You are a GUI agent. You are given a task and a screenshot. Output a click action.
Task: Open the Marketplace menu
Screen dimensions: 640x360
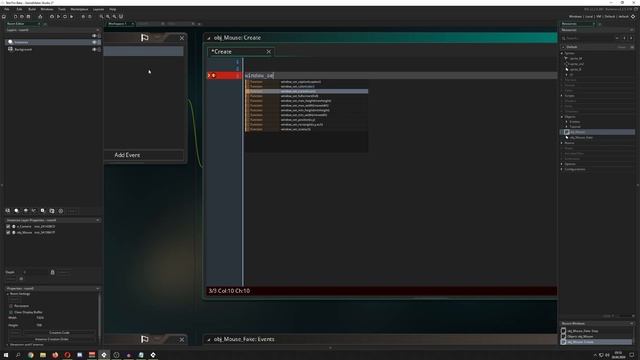[79, 9]
